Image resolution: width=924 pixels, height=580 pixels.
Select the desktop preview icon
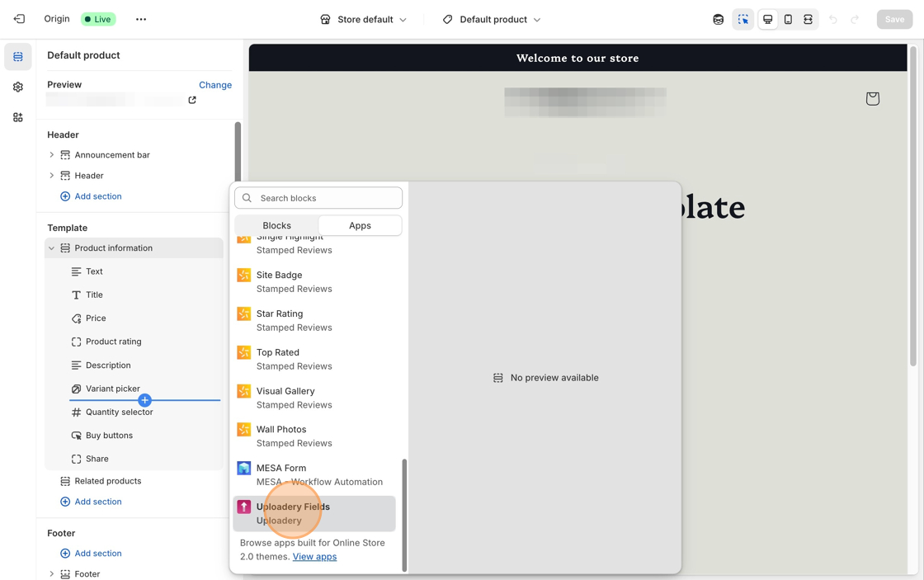point(767,19)
